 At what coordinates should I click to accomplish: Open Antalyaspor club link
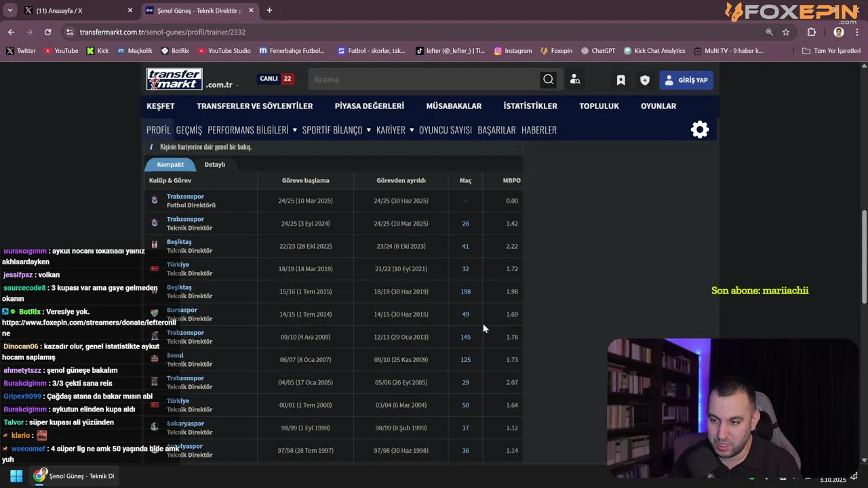184,446
